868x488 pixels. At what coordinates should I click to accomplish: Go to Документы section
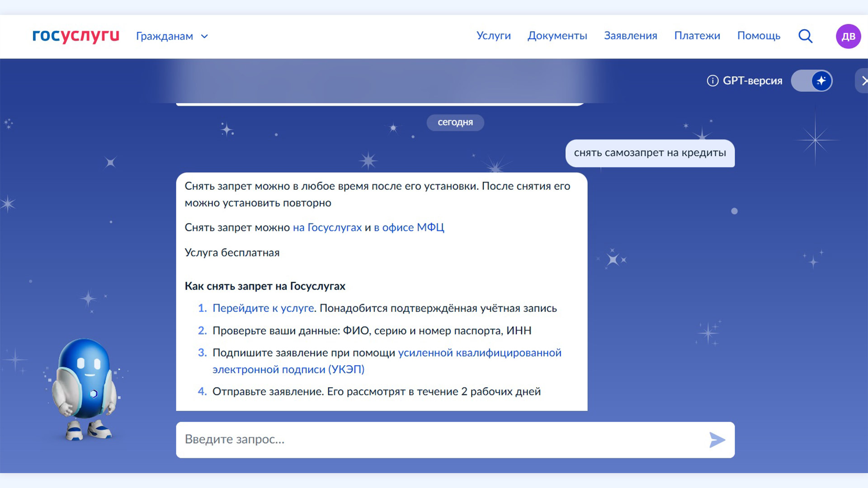pyautogui.click(x=557, y=36)
